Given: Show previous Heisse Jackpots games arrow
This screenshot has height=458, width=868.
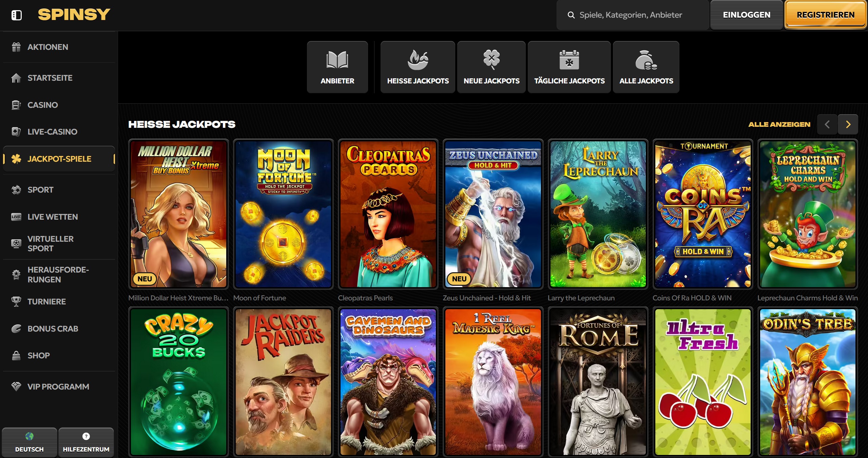Looking at the screenshot, I should 827,124.
